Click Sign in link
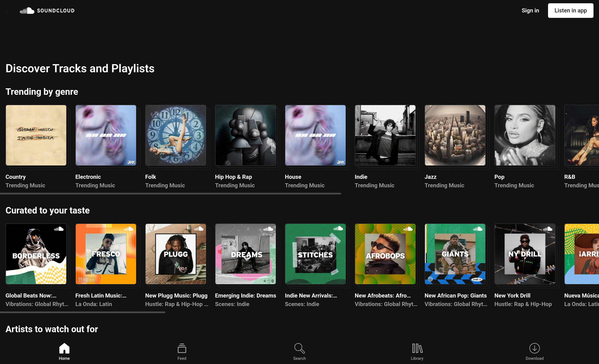This screenshot has height=364, width=599. [x=530, y=11]
